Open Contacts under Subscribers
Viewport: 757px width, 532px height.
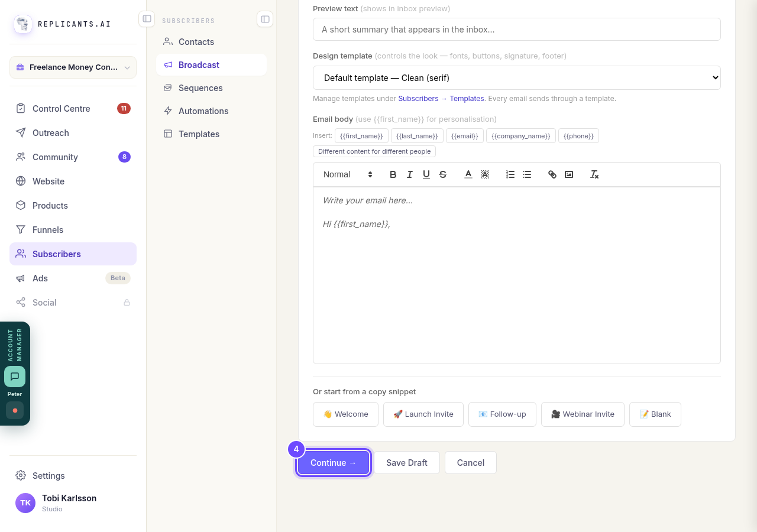(211, 42)
